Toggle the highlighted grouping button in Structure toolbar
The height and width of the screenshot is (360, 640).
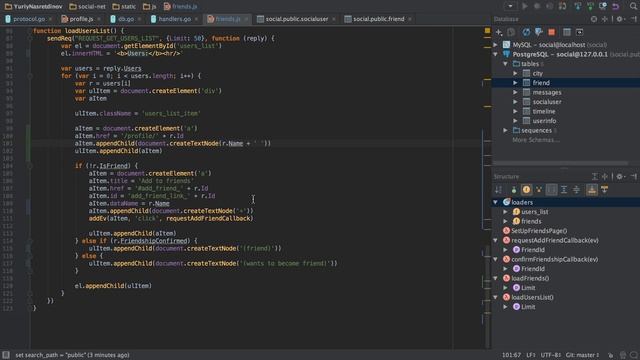pos(551,189)
